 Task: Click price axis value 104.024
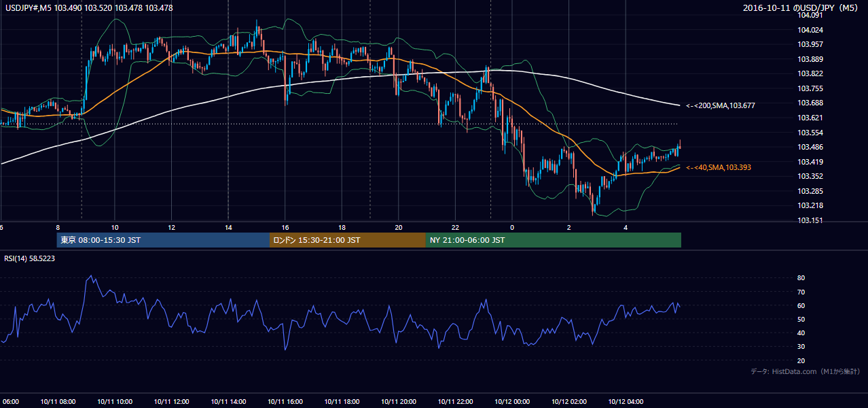coord(810,30)
